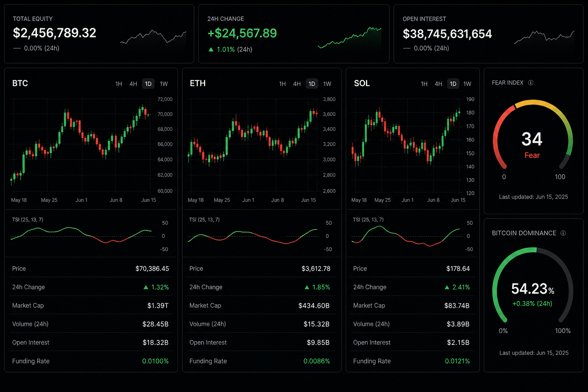Click the Bitcoin Dominance 54.23% gauge
The height and width of the screenshot is (392, 588).
tap(532, 285)
